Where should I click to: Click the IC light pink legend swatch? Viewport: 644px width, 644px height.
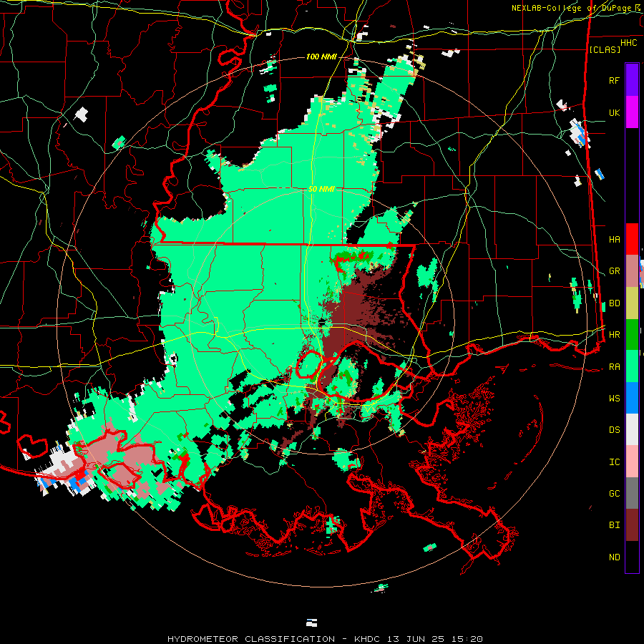(632, 462)
